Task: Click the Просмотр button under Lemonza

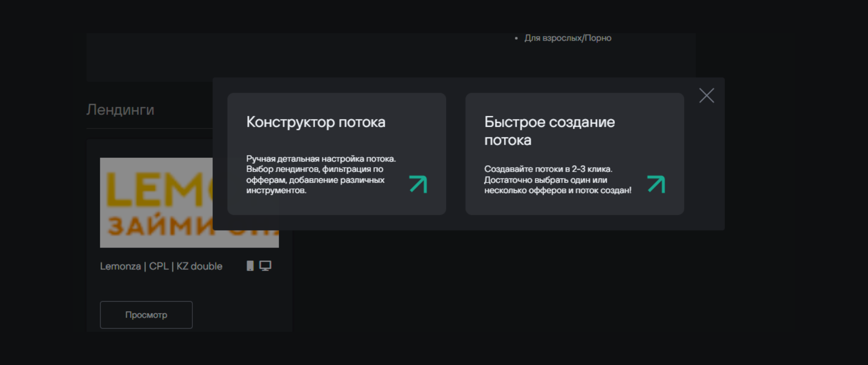Action: 146,315
